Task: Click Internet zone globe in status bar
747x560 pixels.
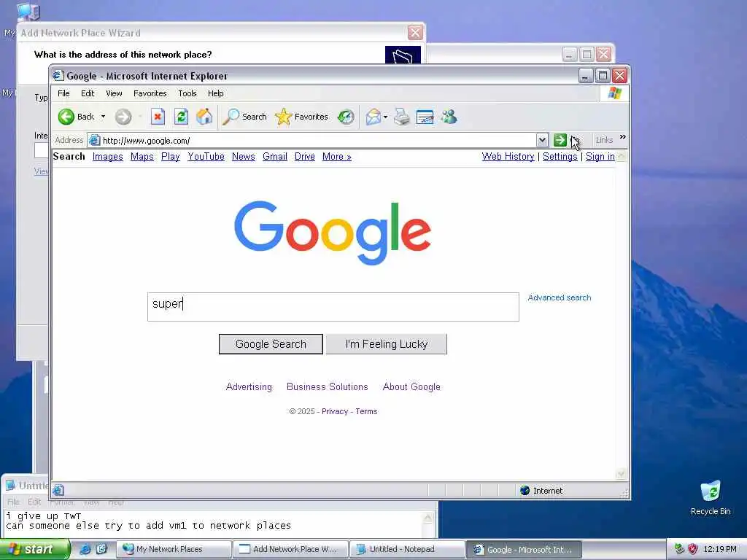Action: click(x=525, y=491)
